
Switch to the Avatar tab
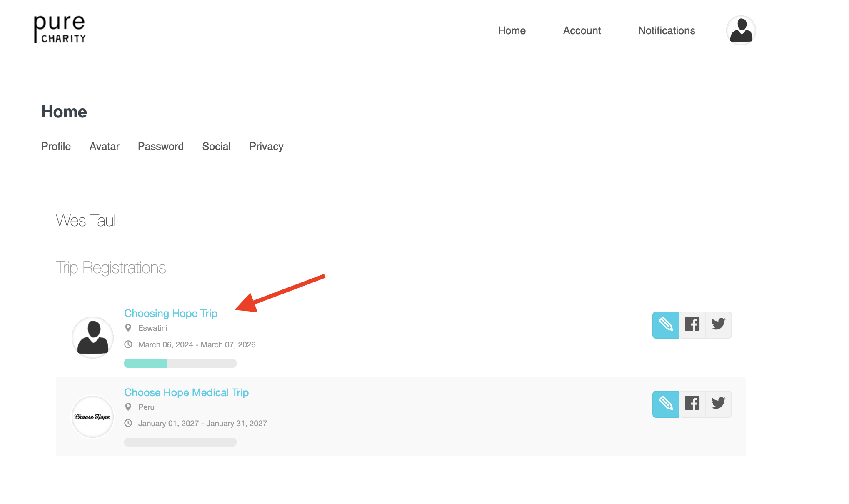point(105,146)
